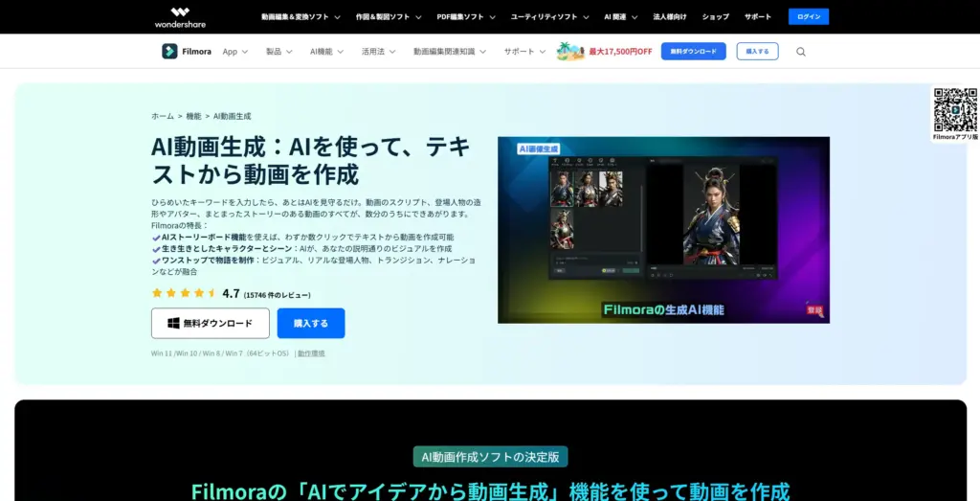Click the ログイン button
The image size is (980, 501).
click(809, 17)
